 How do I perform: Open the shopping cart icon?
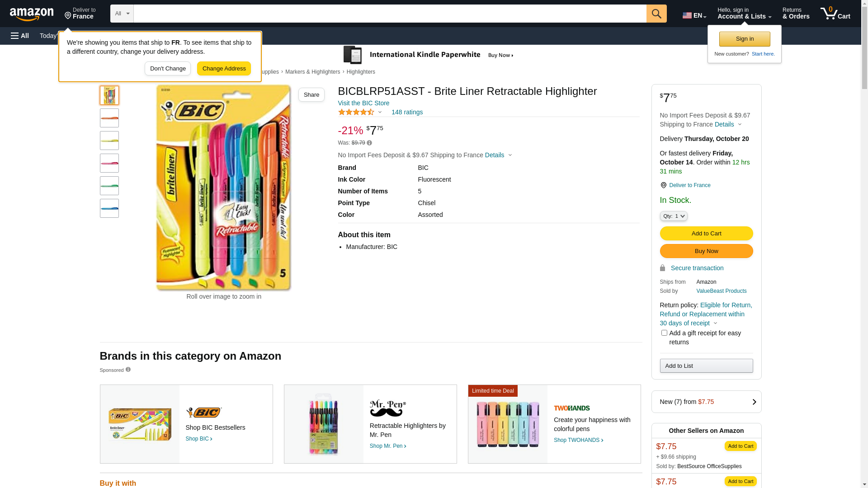(835, 14)
